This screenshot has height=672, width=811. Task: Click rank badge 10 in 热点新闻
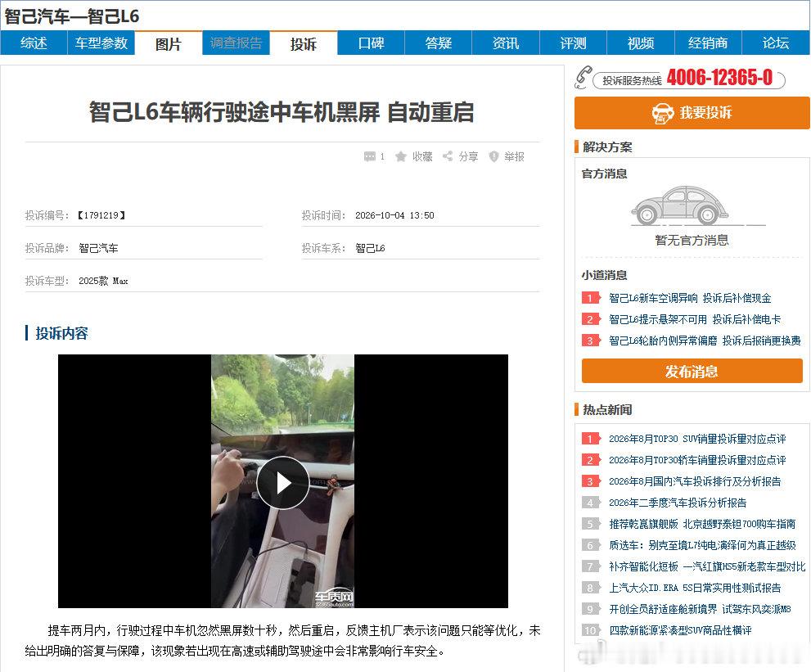tap(591, 630)
